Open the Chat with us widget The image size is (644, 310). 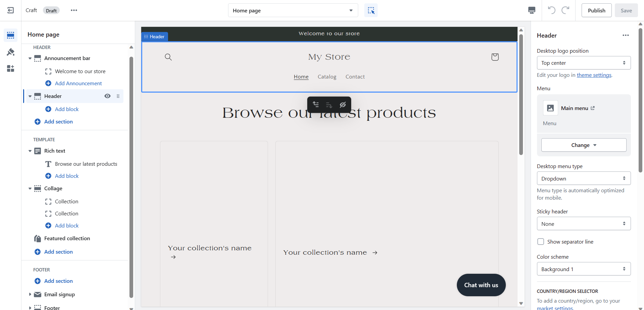coord(481,285)
